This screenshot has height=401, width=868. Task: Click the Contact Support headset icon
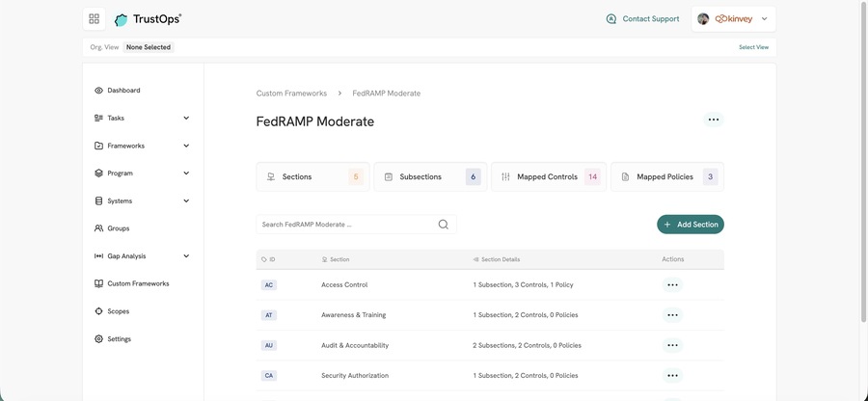click(x=611, y=19)
